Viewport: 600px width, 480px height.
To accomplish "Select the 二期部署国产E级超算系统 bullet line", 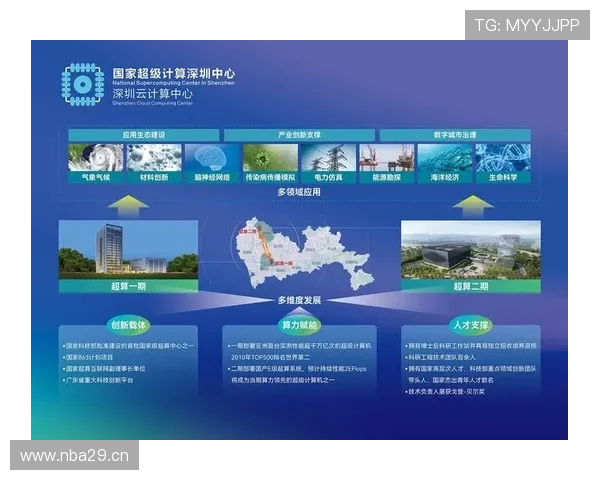I will (x=297, y=369).
